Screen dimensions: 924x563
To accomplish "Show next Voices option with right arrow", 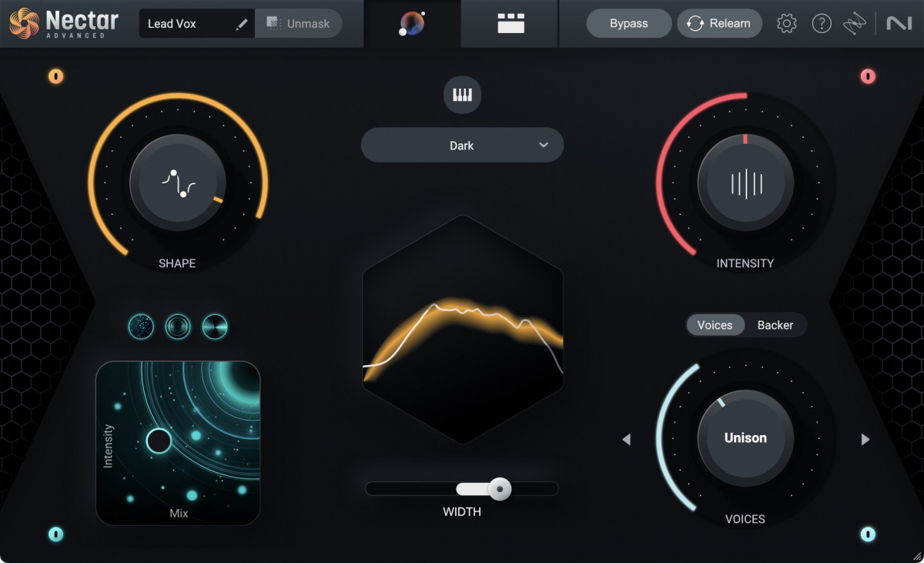I will point(864,439).
